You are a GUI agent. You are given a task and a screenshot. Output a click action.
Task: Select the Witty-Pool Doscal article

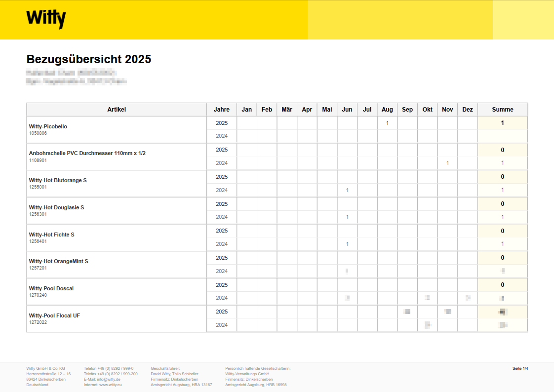51,288
